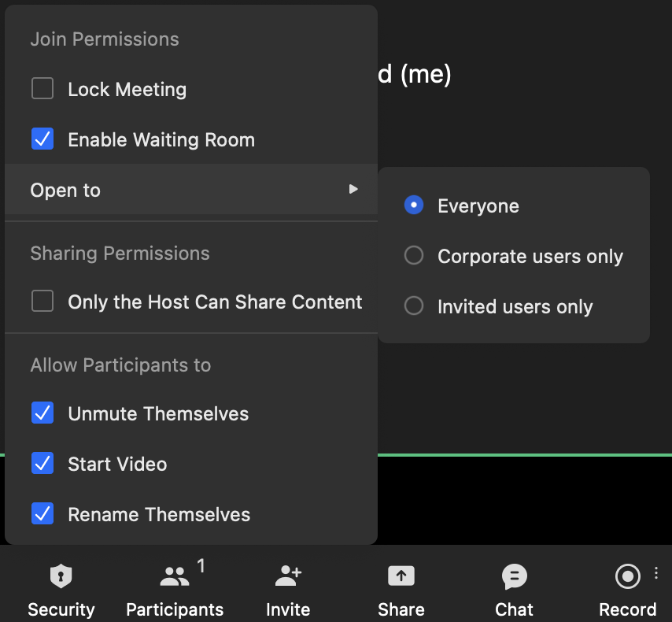Click the Open to menu entry

(x=65, y=190)
